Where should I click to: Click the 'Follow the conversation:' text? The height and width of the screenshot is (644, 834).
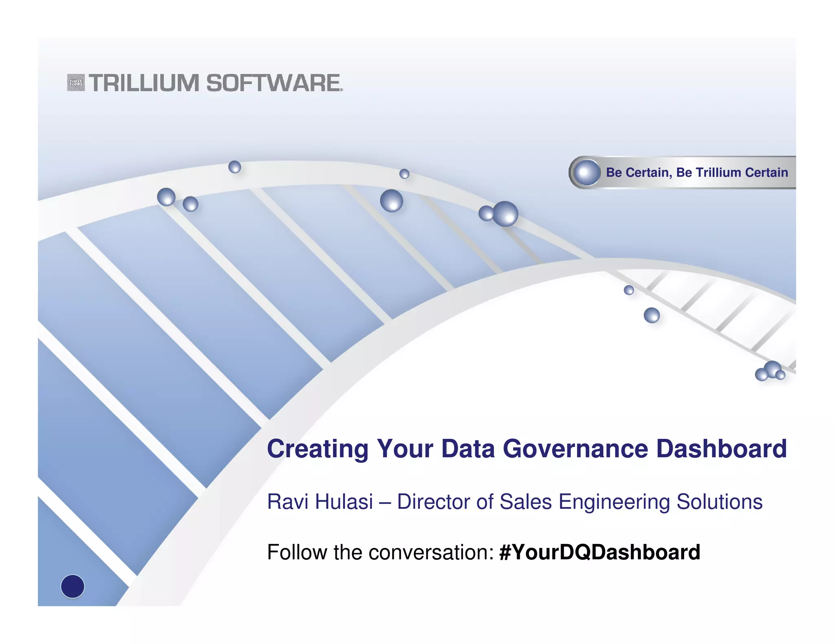click(380, 552)
